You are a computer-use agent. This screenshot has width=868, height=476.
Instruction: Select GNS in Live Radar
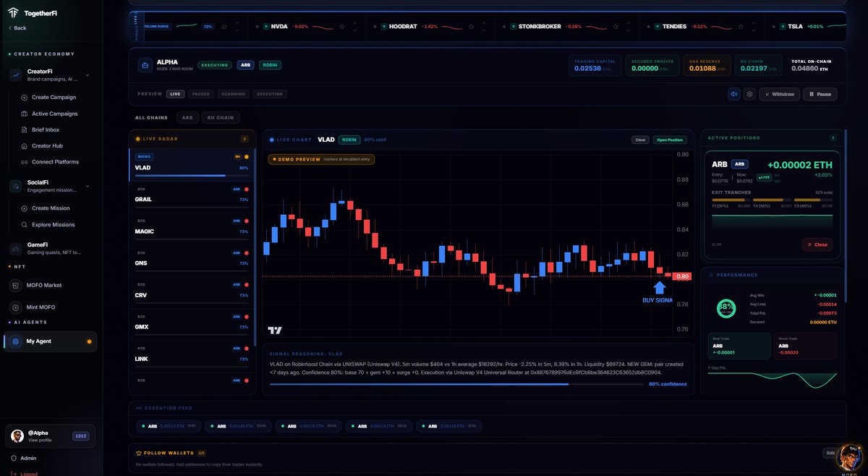pyautogui.click(x=192, y=260)
